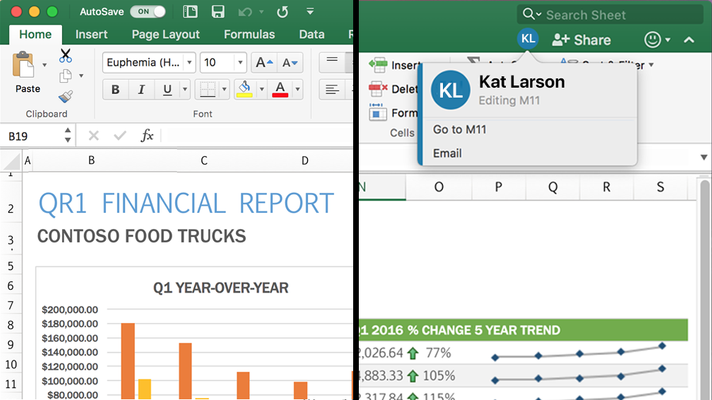
Task: Click the Q1 YEAR-OVER-YEAR chart title
Action: tap(221, 288)
